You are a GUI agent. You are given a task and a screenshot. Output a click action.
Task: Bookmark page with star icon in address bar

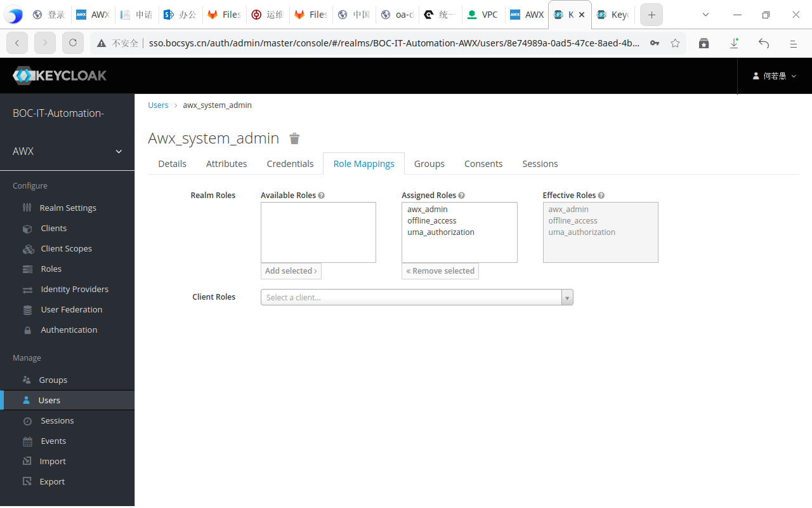pyautogui.click(x=675, y=43)
